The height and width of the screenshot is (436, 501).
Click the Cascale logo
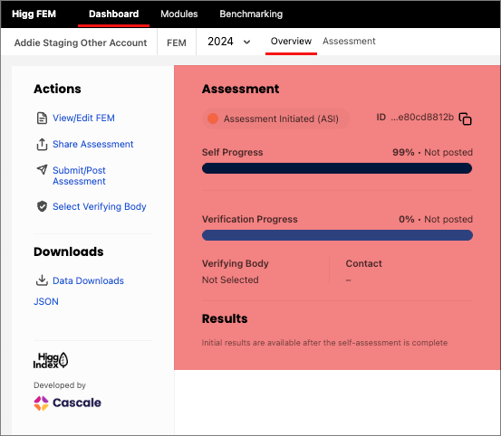(67, 403)
